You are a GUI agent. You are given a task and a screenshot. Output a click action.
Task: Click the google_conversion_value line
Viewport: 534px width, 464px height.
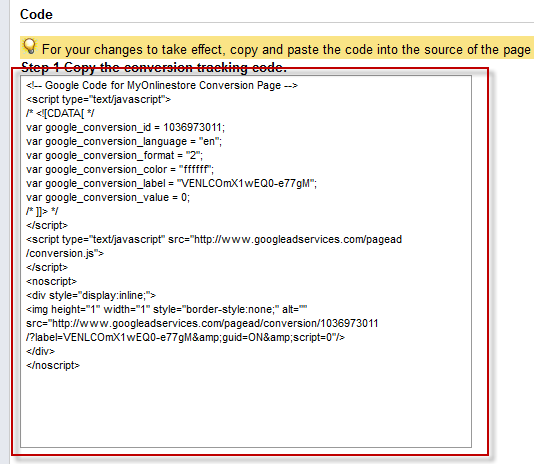coord(108,197)
